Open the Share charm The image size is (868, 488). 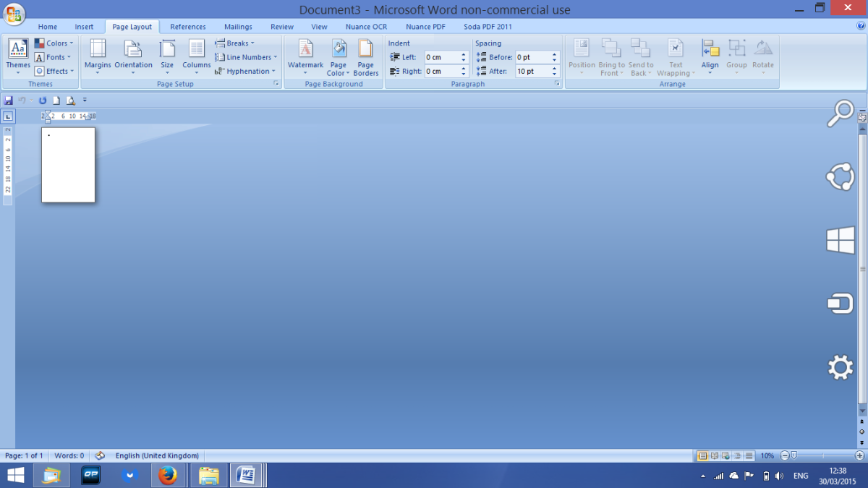pos(841,177)
